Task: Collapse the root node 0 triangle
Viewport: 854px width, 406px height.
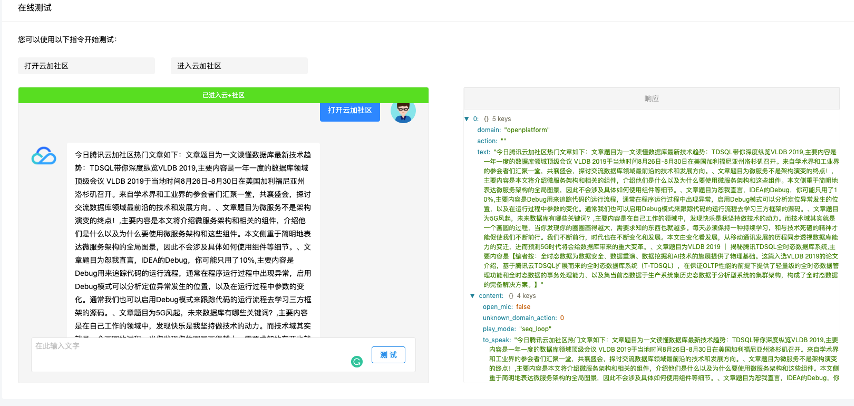Action: [466, 118]
